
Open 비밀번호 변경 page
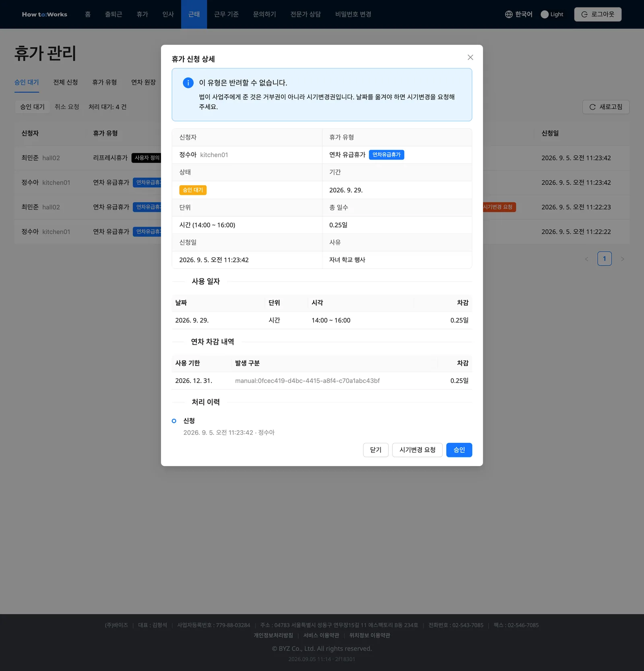pyautogui.click(x=353, y=14)
